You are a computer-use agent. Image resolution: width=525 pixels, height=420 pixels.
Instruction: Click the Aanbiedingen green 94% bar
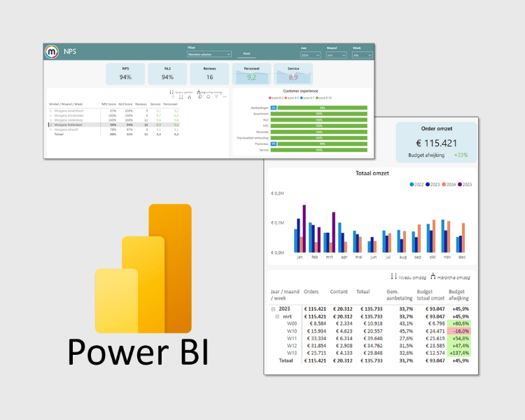pyautogui.click(x=322, y=108)
